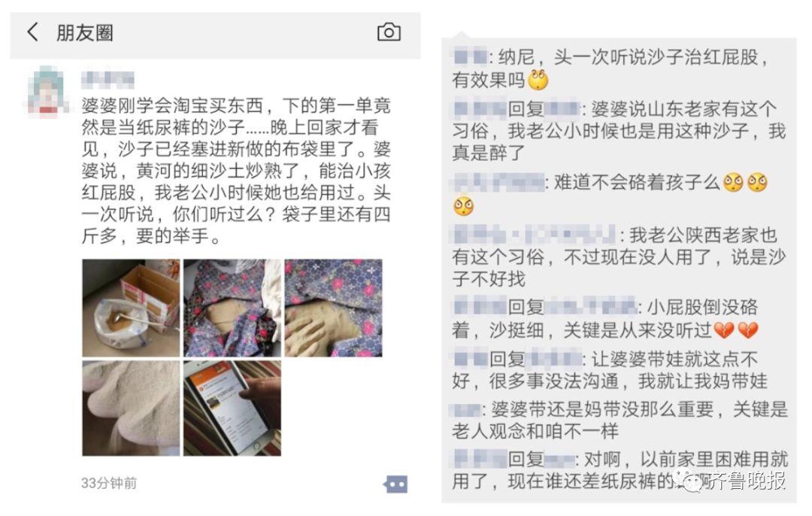Screen dimensions: 812x516
Task: Tap reply with broken heart emojis
Action: pyautogui.click(x=606, y=319)
